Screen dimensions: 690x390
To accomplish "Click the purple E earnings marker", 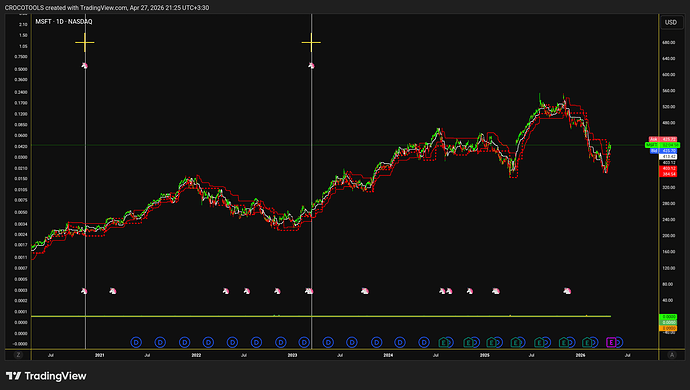I will (611, 342).
